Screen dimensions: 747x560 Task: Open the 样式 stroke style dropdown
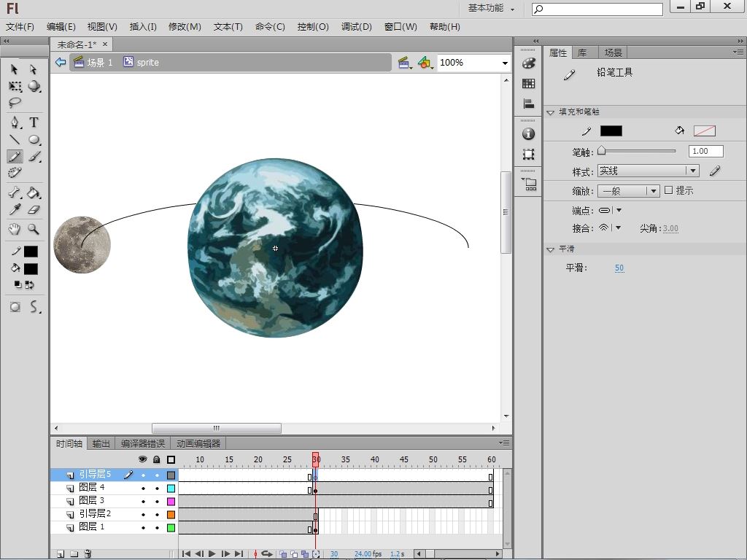click(x=648, y=171)
